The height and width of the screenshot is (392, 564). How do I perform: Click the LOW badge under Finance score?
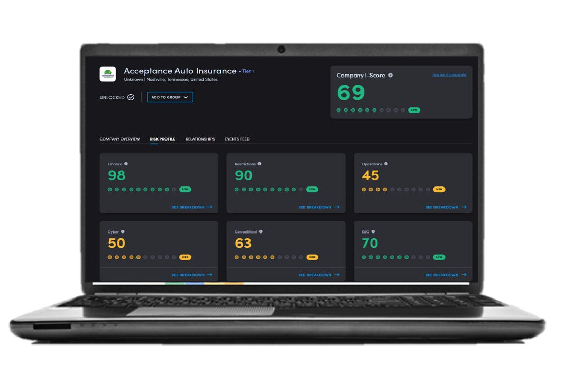pyautogui.click(x=186, y=189)
